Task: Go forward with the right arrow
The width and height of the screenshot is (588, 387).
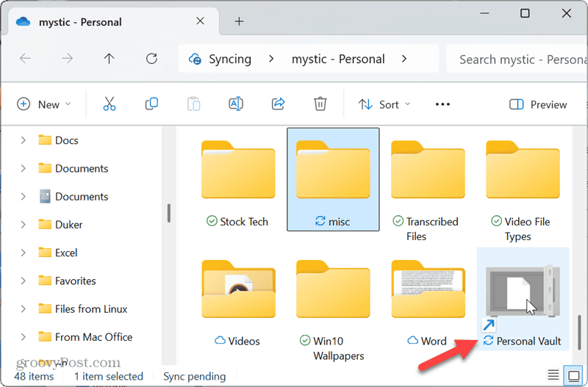Action: pos(67,59)
